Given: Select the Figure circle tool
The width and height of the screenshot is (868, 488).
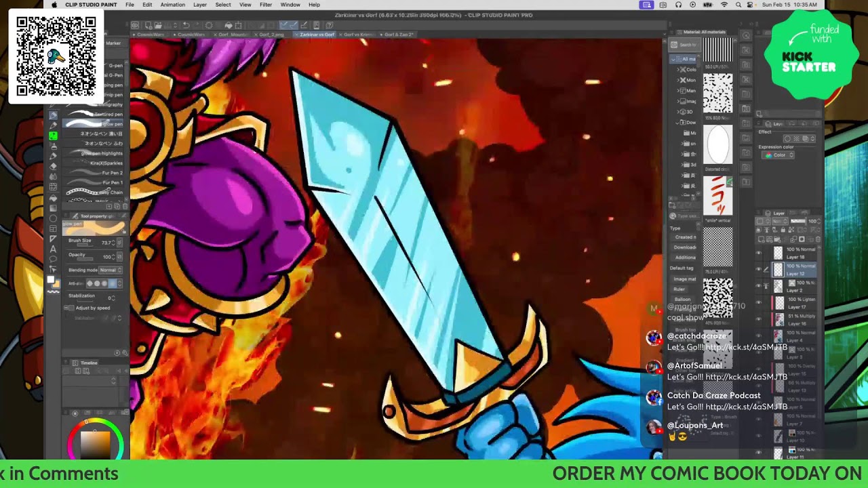Looking at the screenshot, I should pyautogui.click(x=54, y=218).
